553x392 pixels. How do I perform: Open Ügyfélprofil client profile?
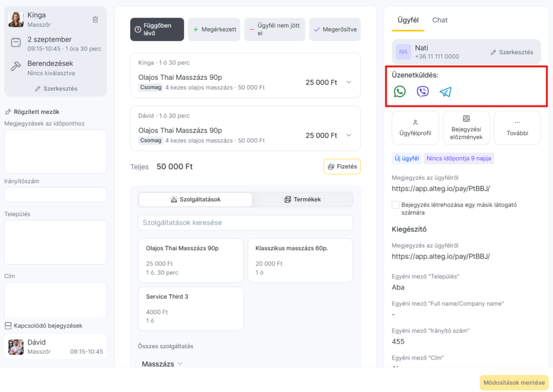415,128
